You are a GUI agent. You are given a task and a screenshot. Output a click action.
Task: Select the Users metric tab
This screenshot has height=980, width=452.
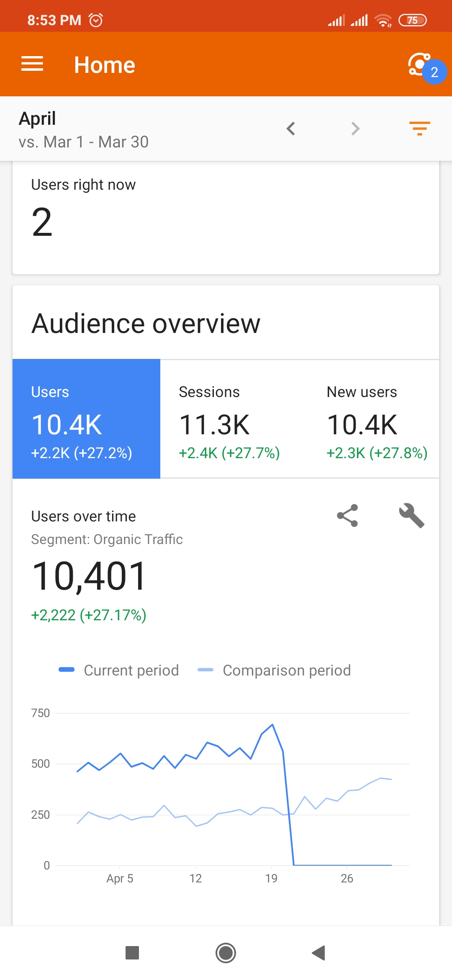pos(86,419)
